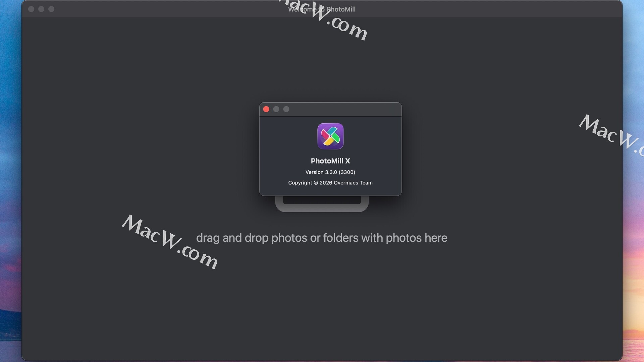Click the main window's dimmed minimize button

pyautogui.click(x=41, y=9)
